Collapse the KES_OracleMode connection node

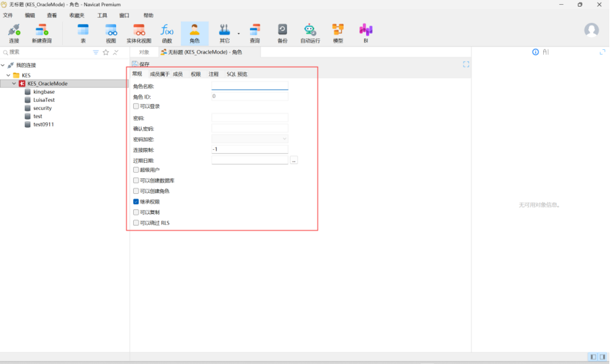click(x=14, y=84)
